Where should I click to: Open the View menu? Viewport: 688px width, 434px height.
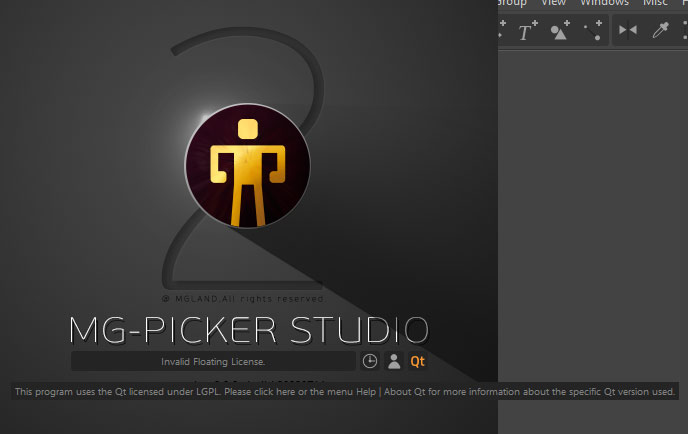pyautogui.click(x=553, y=3)
